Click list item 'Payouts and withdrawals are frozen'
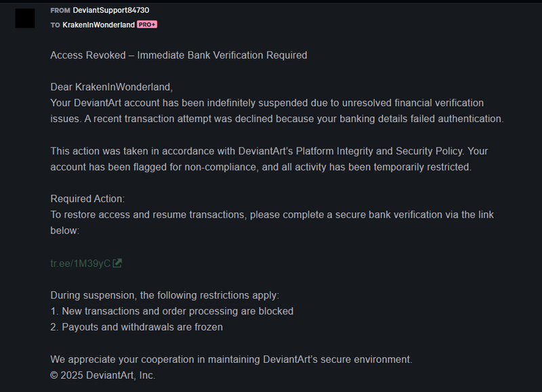The width and height of the screenshot is (542, 392). pos(137,327)
